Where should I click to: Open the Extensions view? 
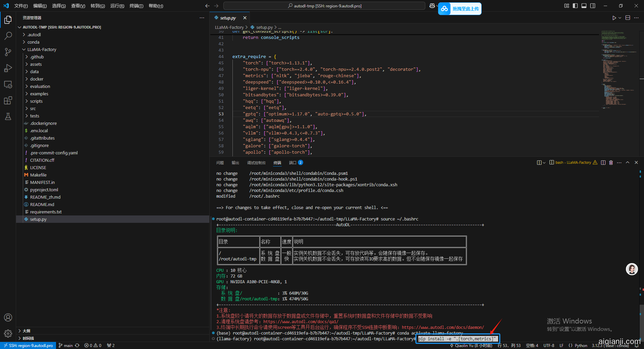click(x=8, y=100)
